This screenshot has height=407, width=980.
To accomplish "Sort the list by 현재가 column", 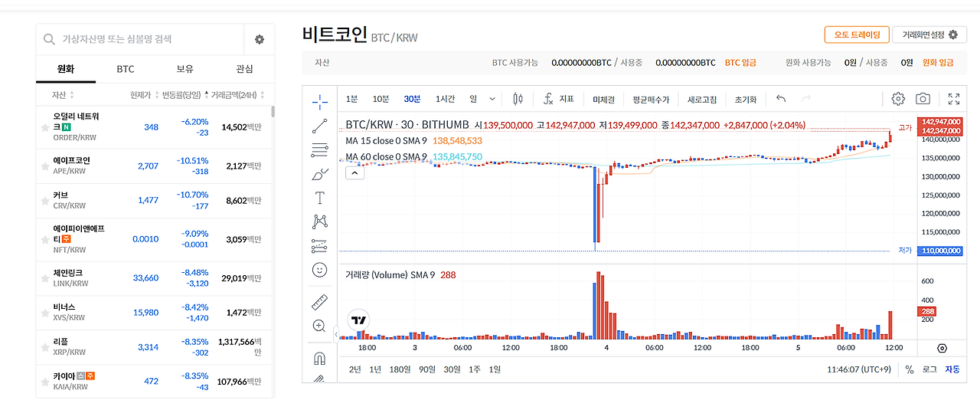I will tap(144, 95).
